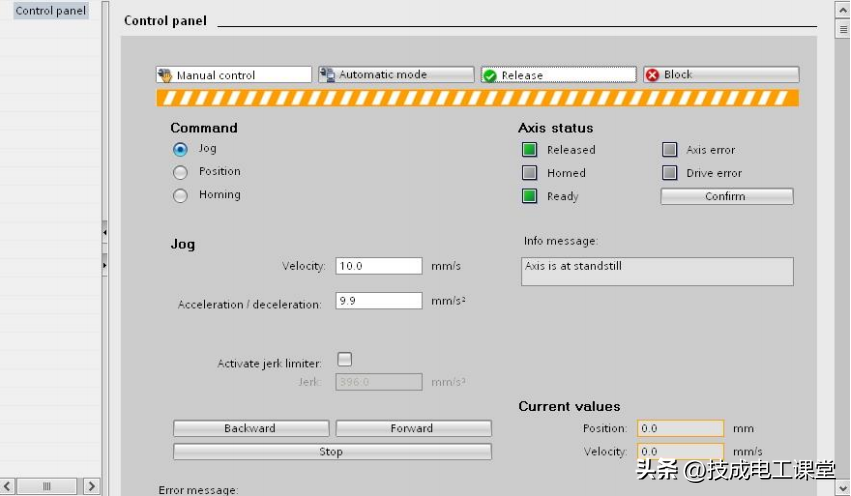The height and width of the screenshot is (496, 851).
Task: Click the red Block icon
Action: 652,75
